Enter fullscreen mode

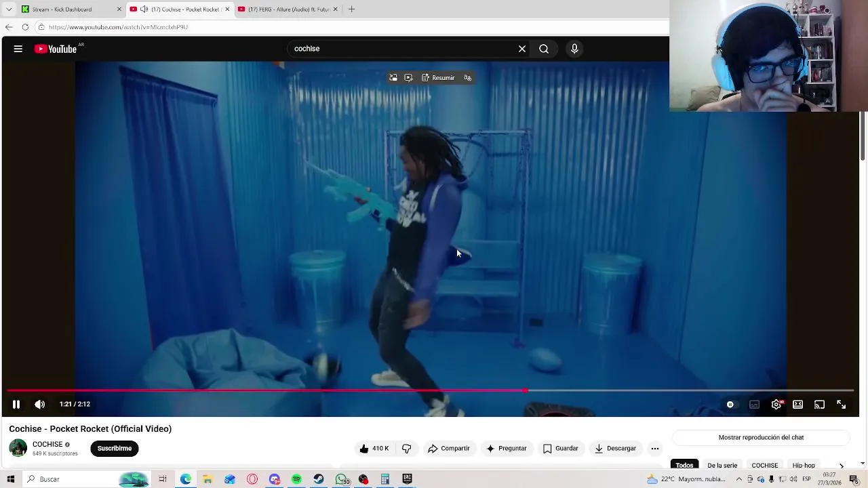[841, 405]
